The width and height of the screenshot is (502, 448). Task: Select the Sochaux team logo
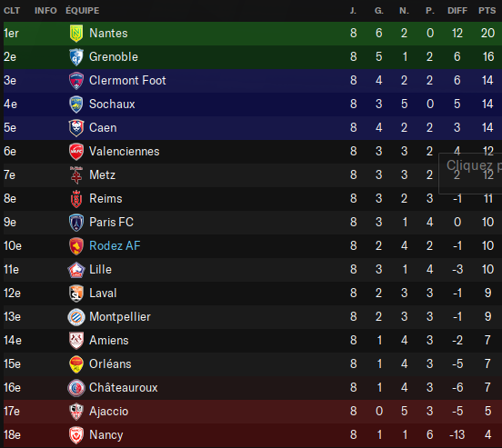(76, 105)
